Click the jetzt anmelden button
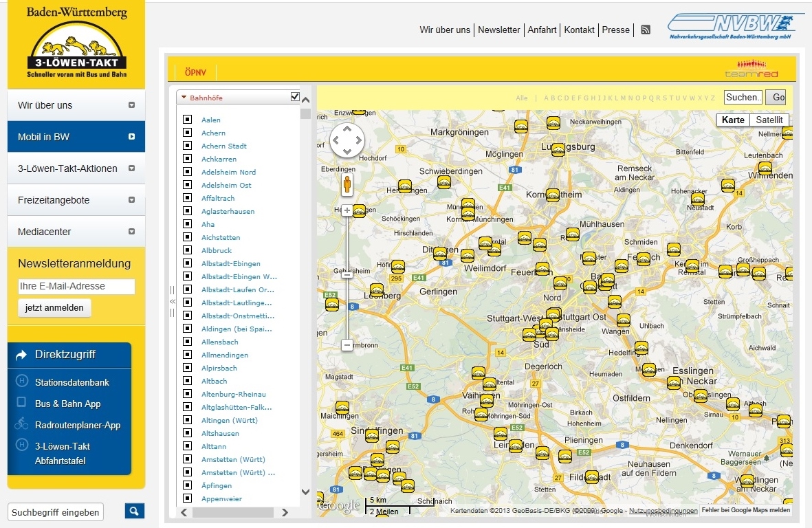 coord(54,307)
